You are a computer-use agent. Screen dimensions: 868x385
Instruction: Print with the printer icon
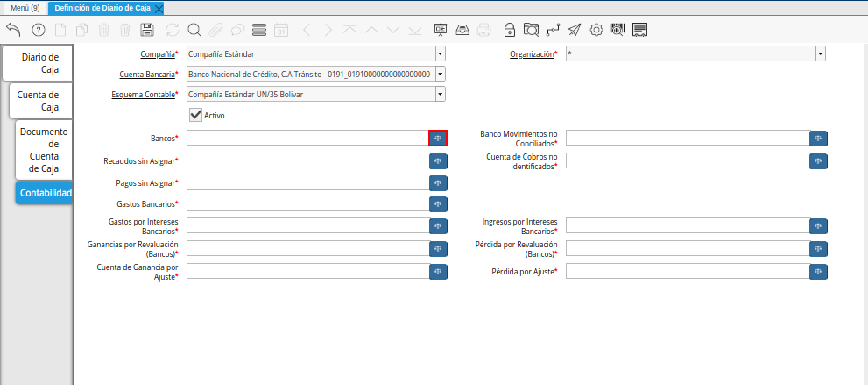[483, 30]
